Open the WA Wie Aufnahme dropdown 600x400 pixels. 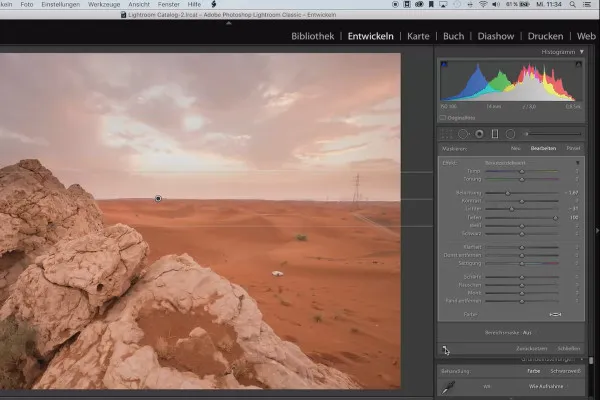(x=546, y=387)
